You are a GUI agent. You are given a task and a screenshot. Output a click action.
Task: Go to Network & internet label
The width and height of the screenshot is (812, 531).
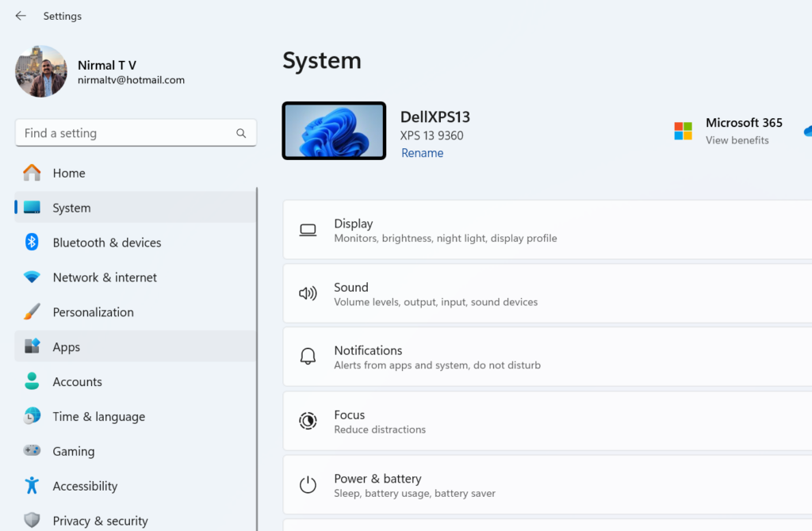(105, 277)
